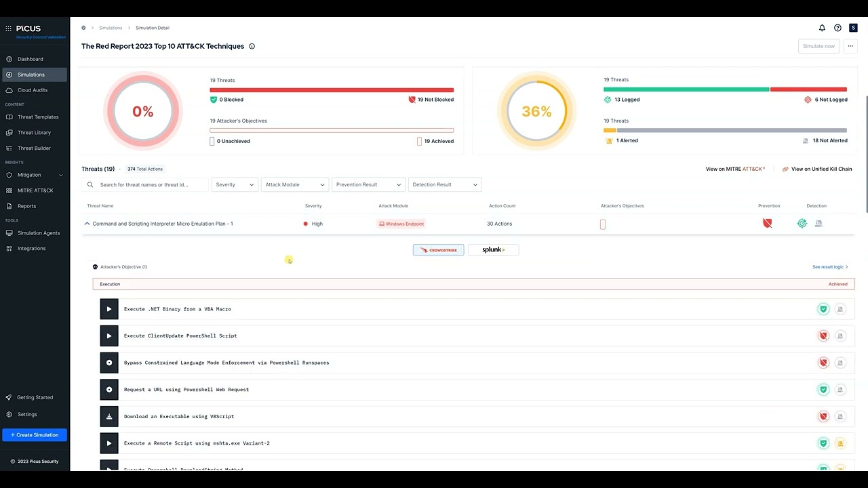Viewport: 868px width, 488px height.
Task: Click Simulations breadcrumb link
Action: (x=111, y=28)
